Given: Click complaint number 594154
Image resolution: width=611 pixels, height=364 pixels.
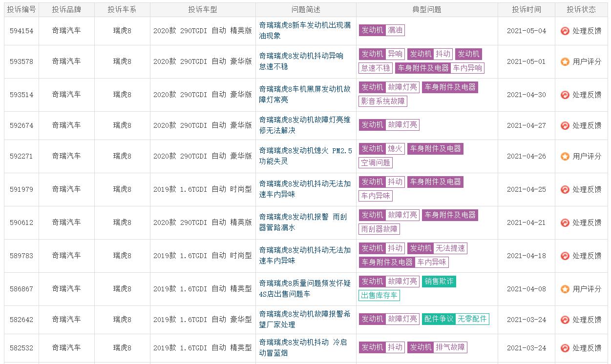Looking at the screenshot, I should click(21, 31).
